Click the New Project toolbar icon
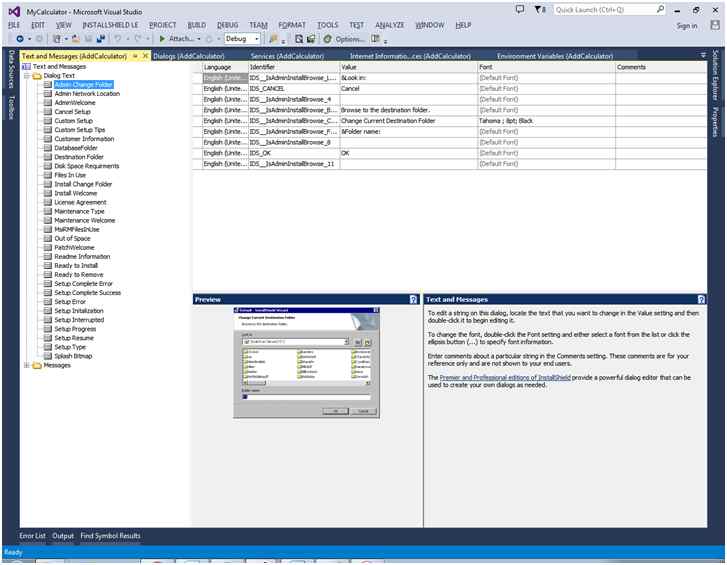Viewport: 727px width, 565px height. pyautogui.click(x=57, y=39)
